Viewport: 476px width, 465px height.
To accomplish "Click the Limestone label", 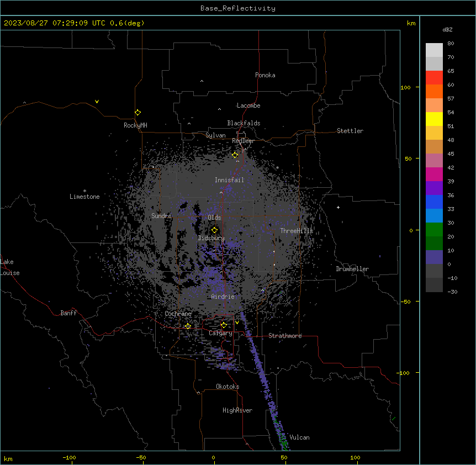I will click(84, 197).
